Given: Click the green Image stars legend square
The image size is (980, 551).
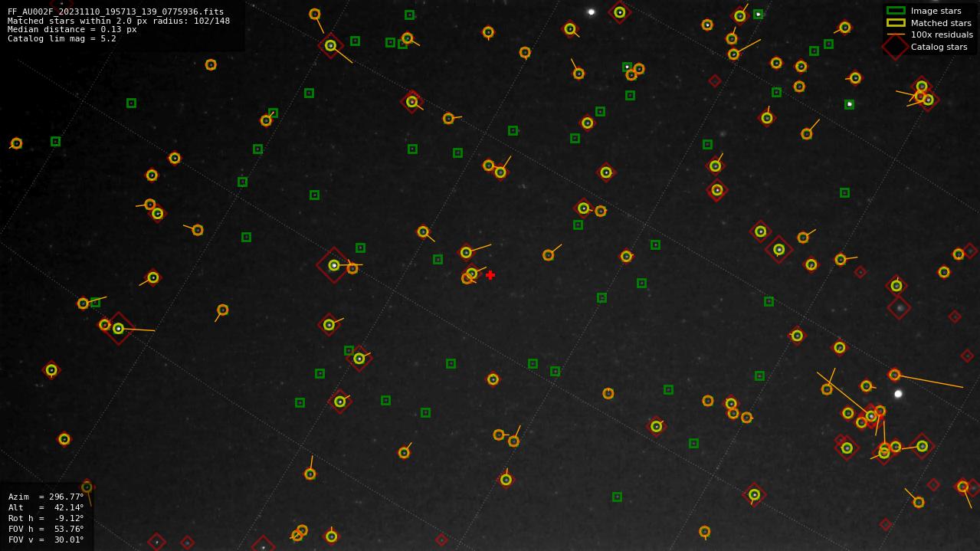Looking at the screenshot, I should click(896, 11).
